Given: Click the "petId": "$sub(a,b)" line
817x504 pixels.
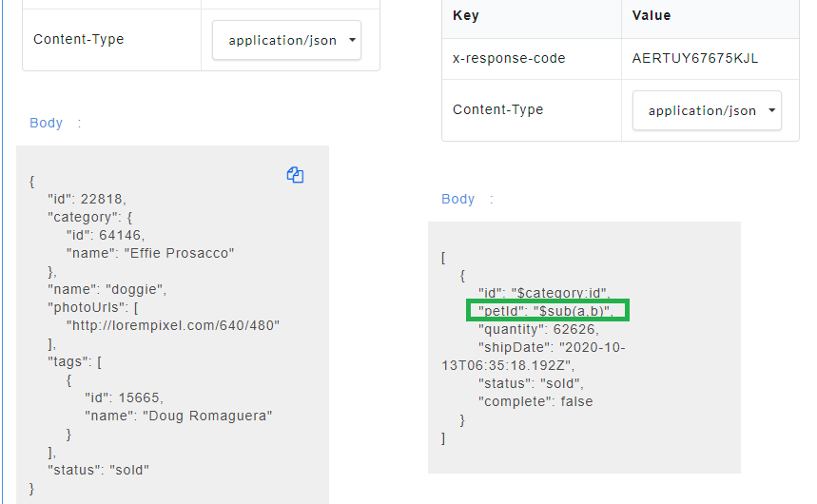Looking at the screenshot, I should pos(546,311).
